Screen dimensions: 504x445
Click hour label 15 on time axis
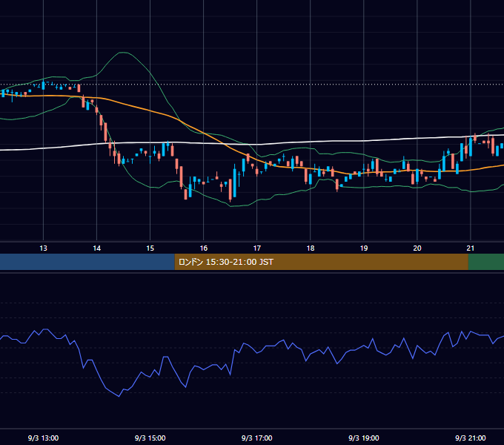click(150, 248)
